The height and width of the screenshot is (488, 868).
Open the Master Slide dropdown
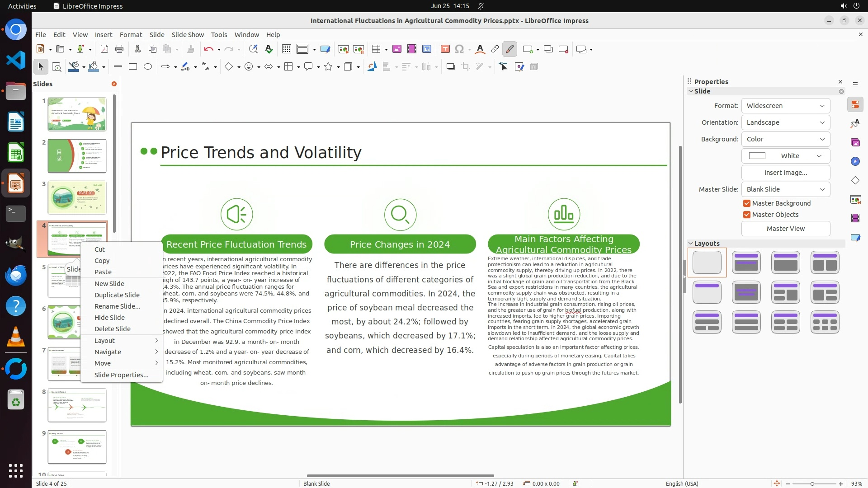tap(785, 189)
